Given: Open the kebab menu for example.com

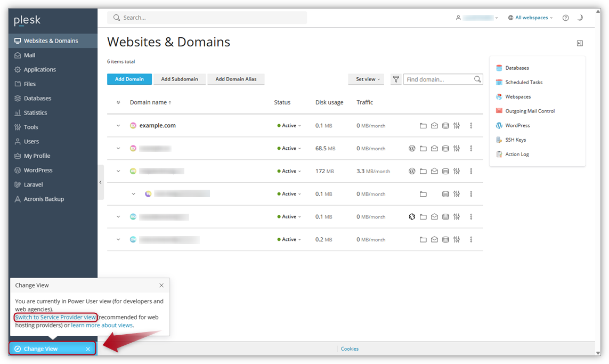Looking at the screenshot, I should pyautogui.click(x=471, y=126).
